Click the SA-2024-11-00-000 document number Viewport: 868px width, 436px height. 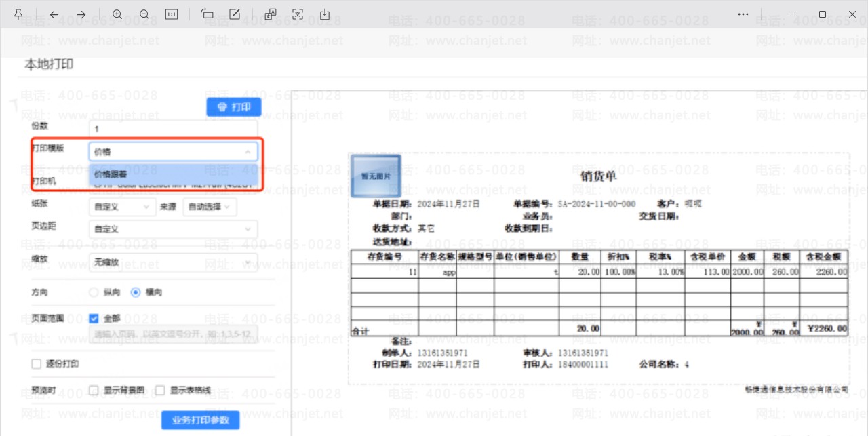(x=597, y=203)
